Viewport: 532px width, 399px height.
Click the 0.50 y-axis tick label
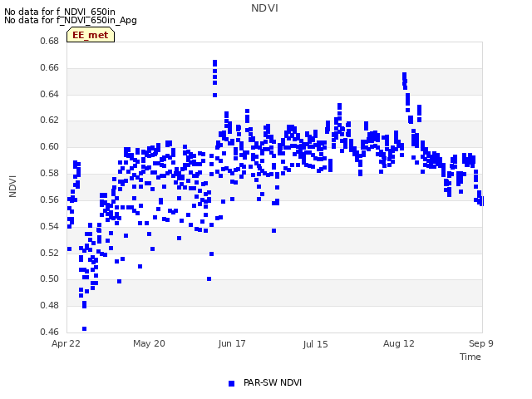[50, 279]
